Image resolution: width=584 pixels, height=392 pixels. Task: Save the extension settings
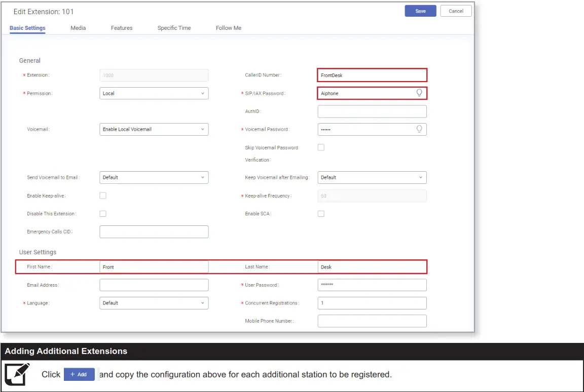pyautogui.click(x=420, y=11)
